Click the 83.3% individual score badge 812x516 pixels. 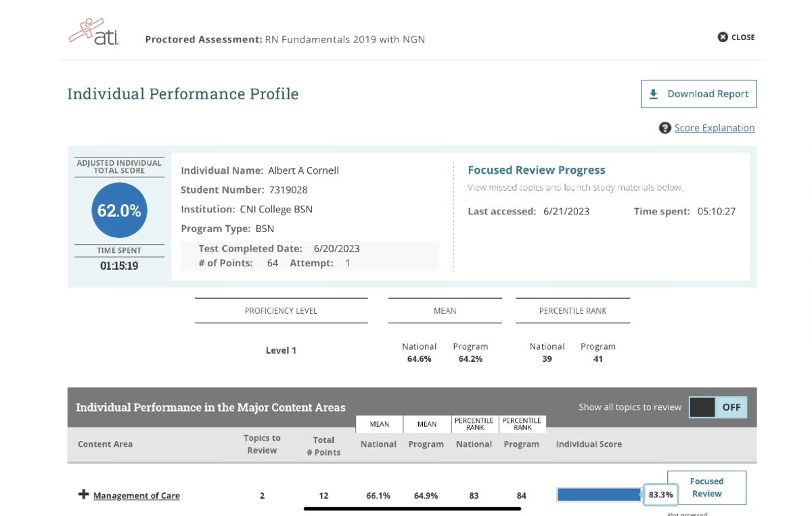click(660, 495)
